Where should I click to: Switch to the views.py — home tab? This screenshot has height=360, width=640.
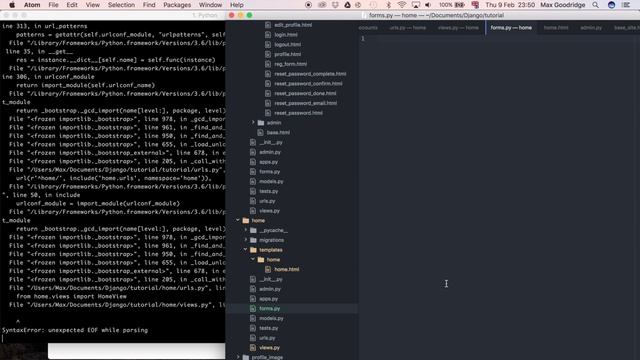[x=458, y=28]
